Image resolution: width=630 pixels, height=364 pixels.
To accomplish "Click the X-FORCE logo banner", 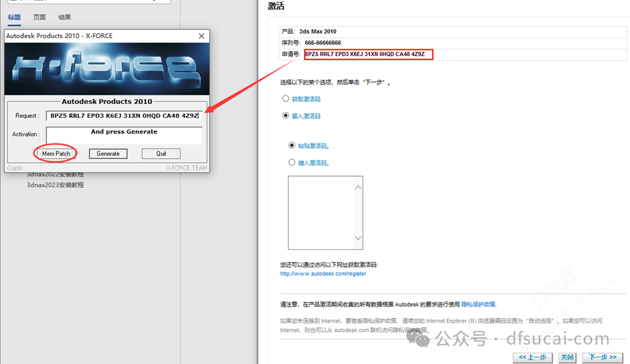I will point(107,69).
